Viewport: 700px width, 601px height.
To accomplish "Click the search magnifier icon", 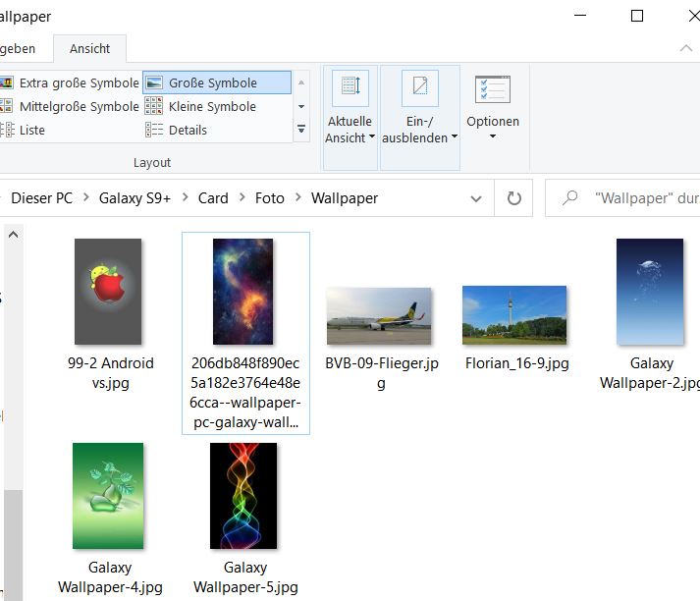I will (570, 197).
